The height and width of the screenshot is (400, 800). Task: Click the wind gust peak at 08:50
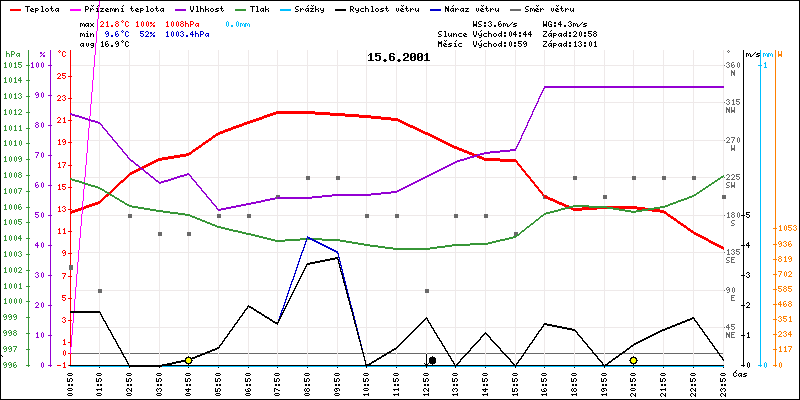pos(309,238)
